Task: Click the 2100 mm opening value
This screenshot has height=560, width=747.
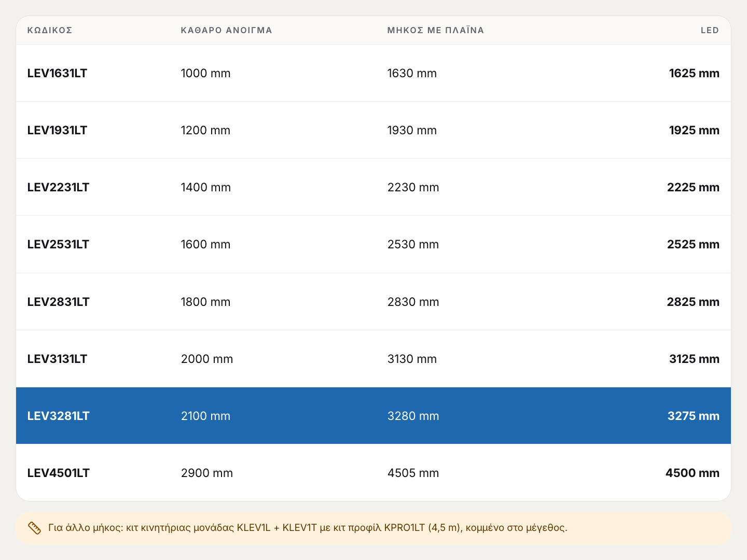Action: tap(206, 416)
